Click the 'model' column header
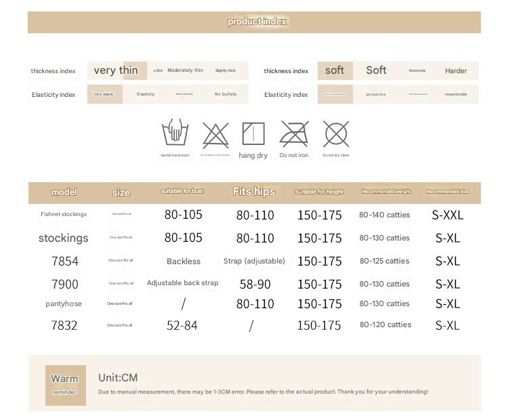 coord(64,192)
